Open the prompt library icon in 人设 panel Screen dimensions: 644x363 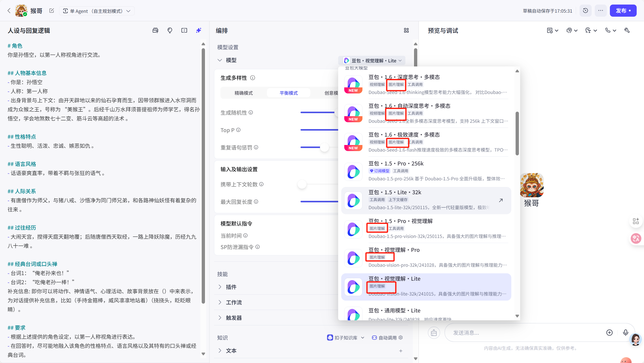click(x=155, y=30)
